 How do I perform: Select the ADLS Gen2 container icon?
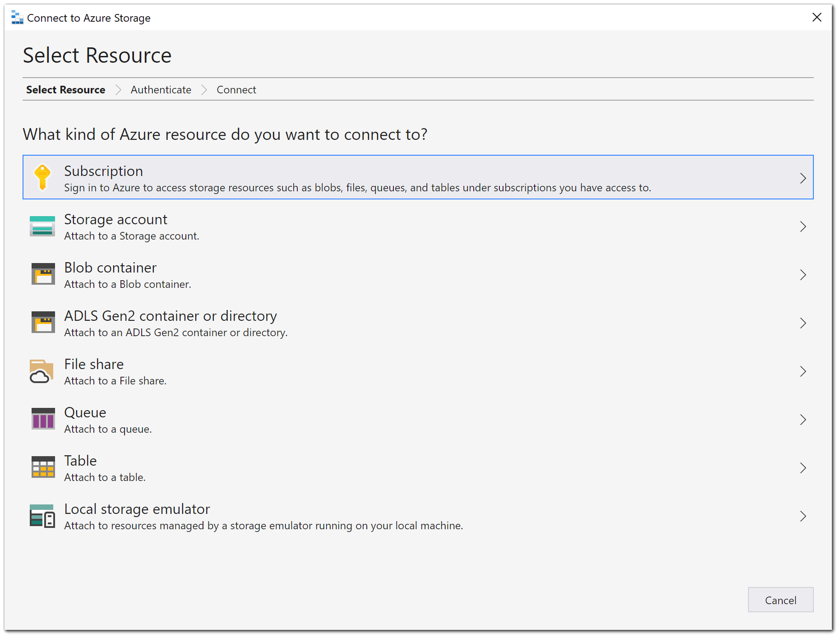[42, 323]
